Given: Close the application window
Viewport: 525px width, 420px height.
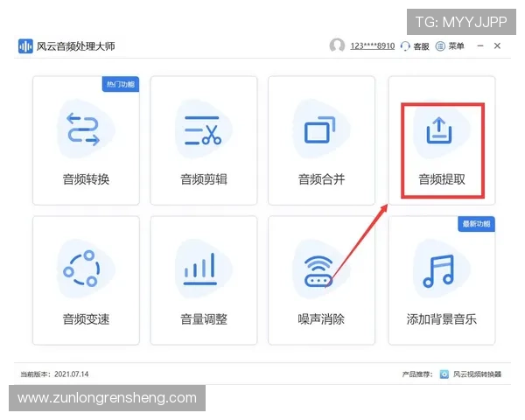Looking at the screenshot, I should tap(497, 45).
